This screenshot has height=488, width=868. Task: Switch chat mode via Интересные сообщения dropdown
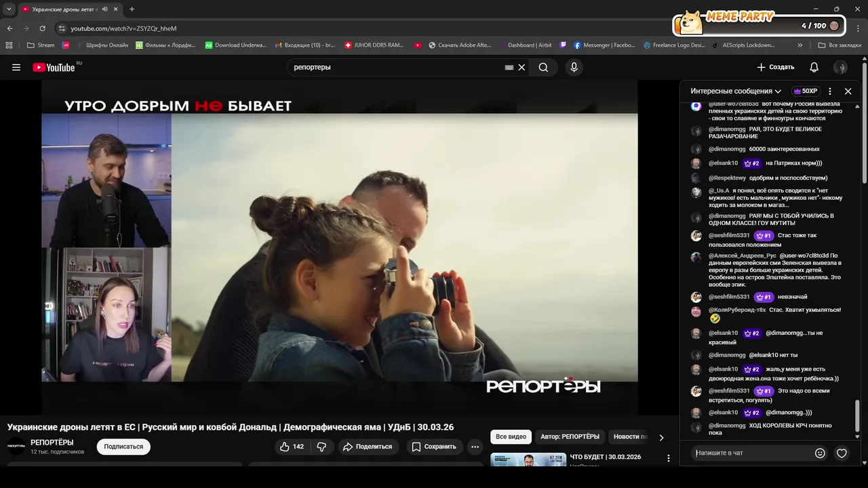click(736, 91)
